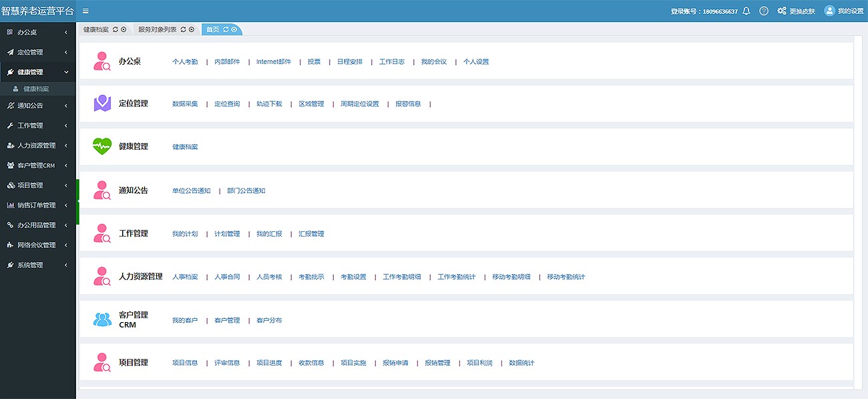Click the pink person icon of 项目管理 section

pos(102,362)
